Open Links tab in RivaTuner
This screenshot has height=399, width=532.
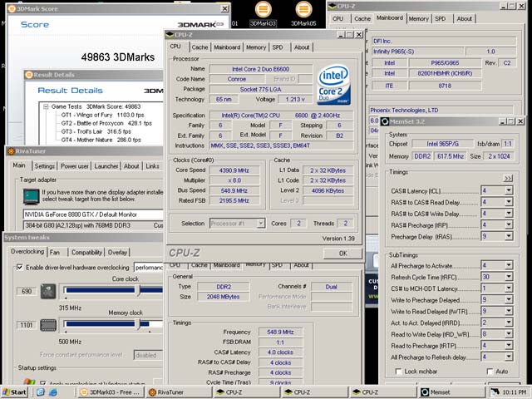[152, 166]
